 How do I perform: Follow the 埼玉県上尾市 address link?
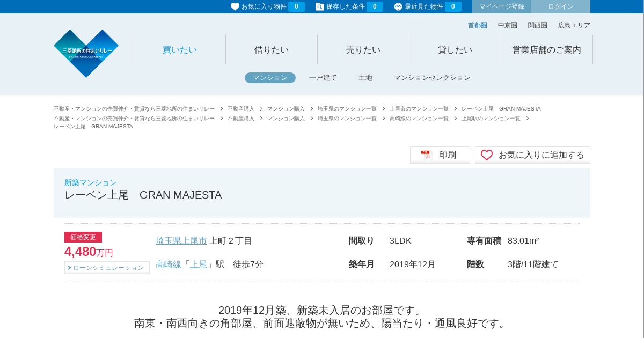tap(181, 241)
